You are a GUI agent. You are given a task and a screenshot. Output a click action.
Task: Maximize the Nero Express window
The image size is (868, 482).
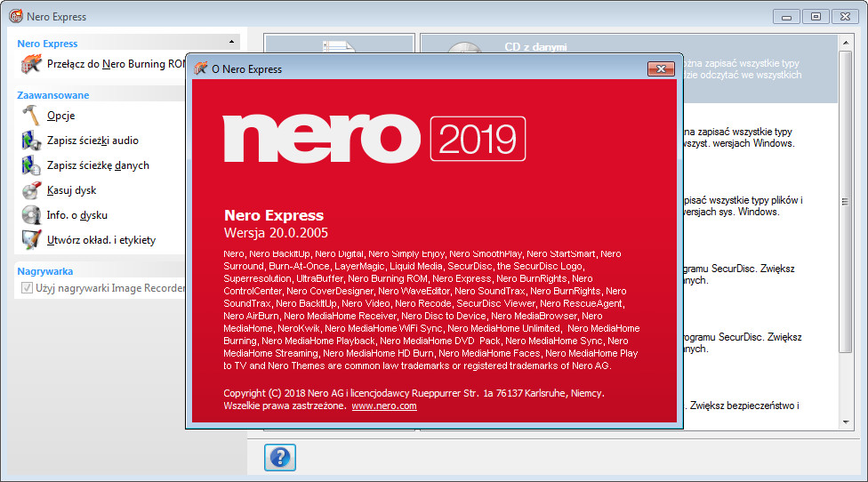816,17
